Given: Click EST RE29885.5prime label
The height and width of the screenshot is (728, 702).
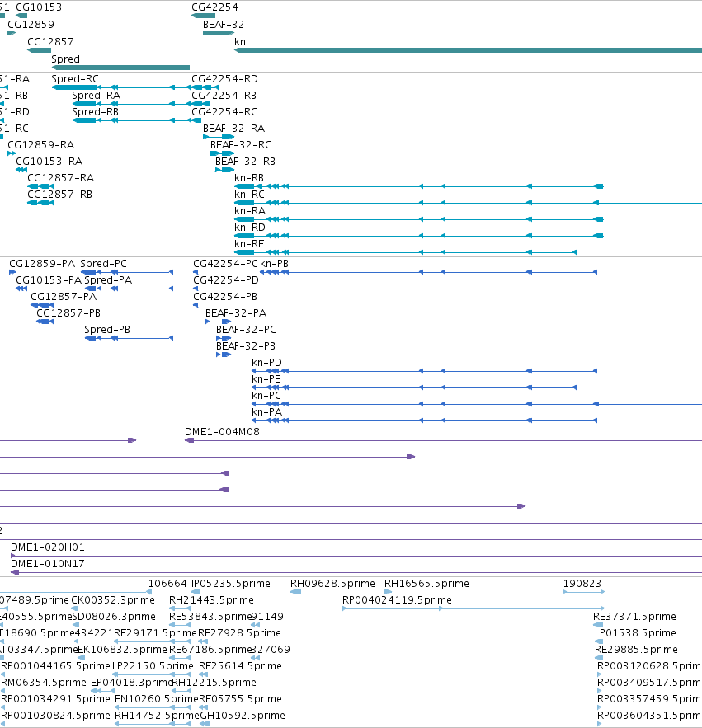Looking at the screenshot, I should click(636, 649).
